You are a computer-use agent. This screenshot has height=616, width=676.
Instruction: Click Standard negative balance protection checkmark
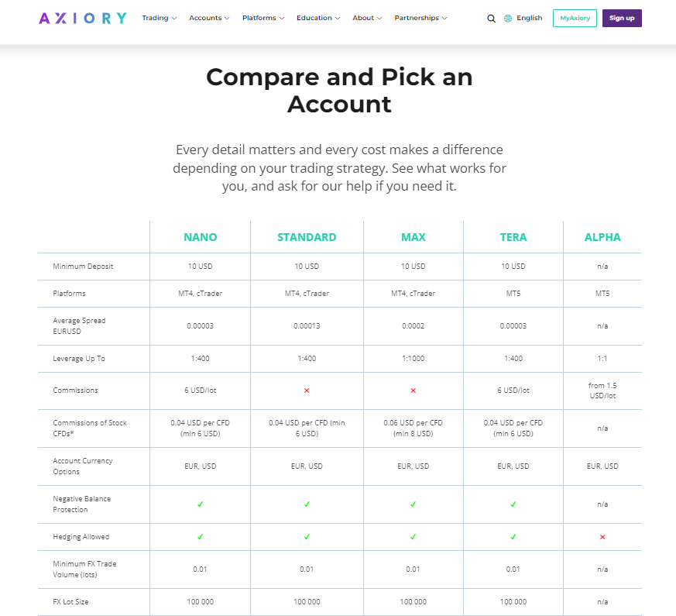click(307, 504)
